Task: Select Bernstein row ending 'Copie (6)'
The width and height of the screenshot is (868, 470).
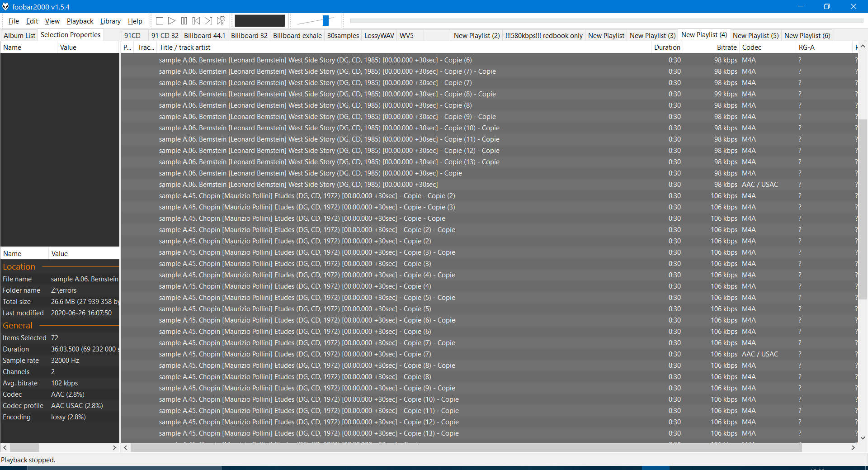Action: [489, 60]
